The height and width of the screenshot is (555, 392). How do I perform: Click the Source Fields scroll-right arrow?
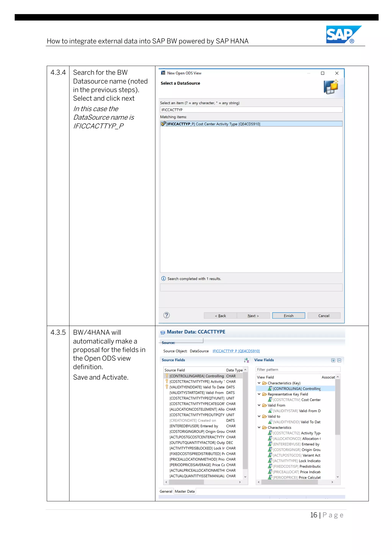(x=240, y=482)
